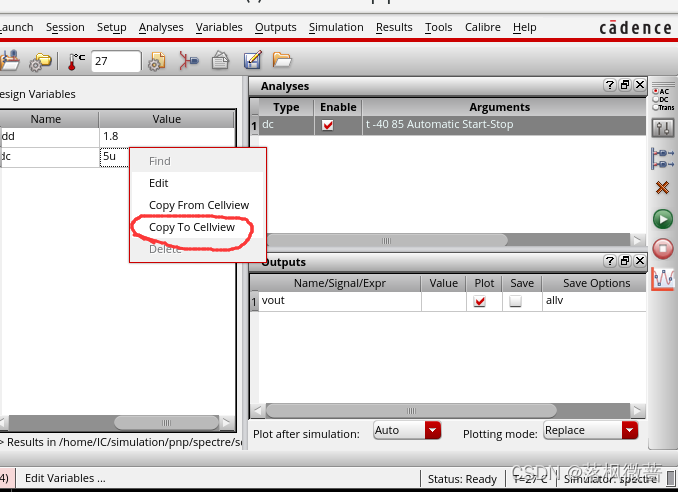Uncheck the Plot checkbox for vout
Image resolution: width=678 pixels, height=492 pixels.
pyautogui.click(x=480, y=301)
